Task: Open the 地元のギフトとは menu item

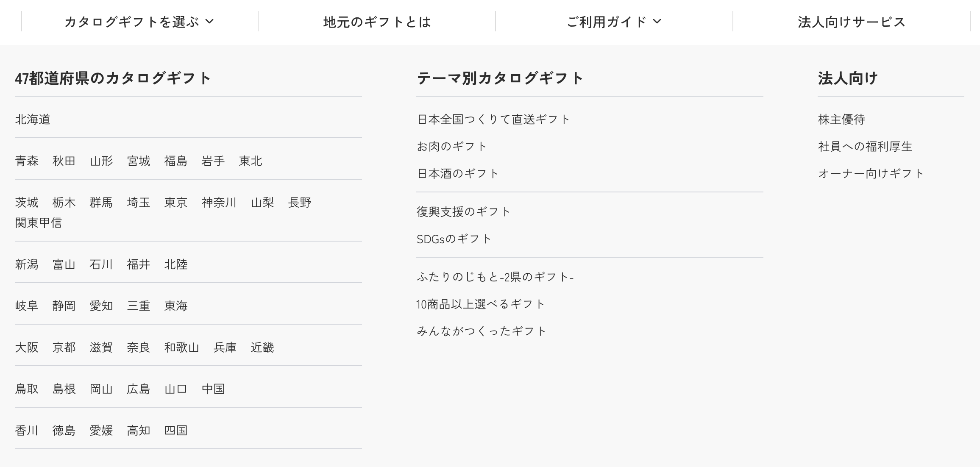Action: 377,22
